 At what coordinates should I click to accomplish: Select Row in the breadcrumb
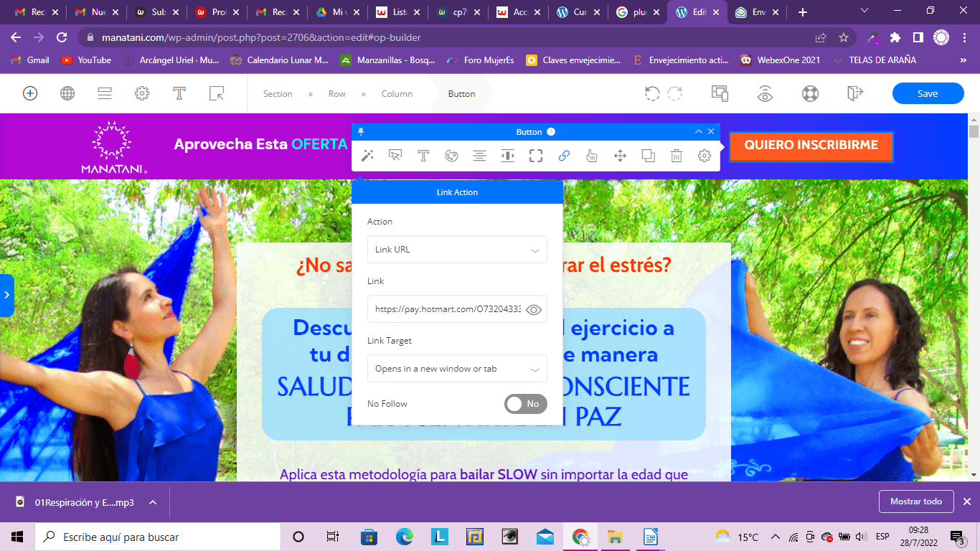click(337, 94)
